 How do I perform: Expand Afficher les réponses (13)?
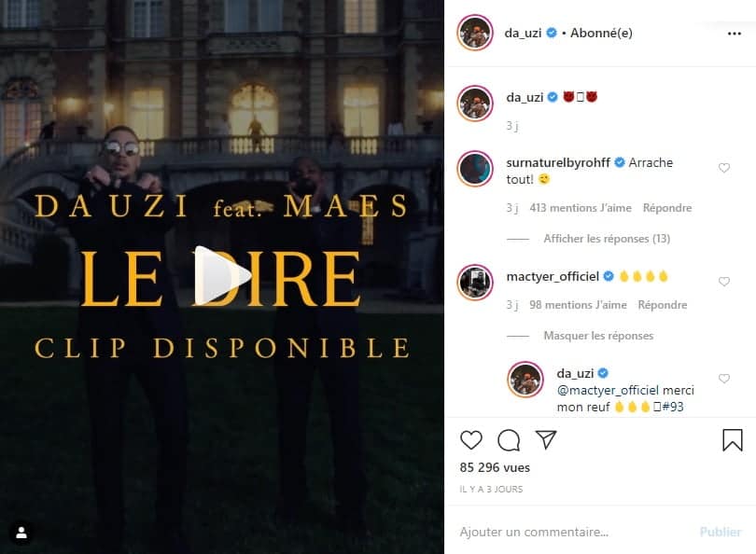(607, 239)
